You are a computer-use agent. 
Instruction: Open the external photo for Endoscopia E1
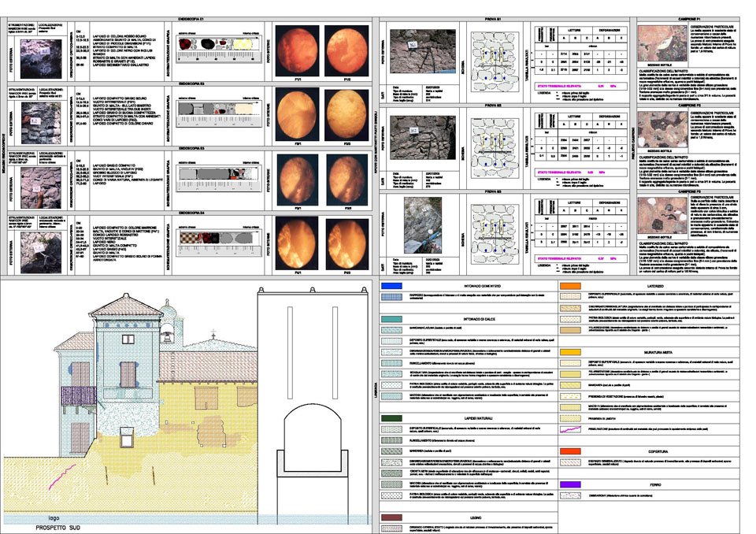[x=41, y=59]
